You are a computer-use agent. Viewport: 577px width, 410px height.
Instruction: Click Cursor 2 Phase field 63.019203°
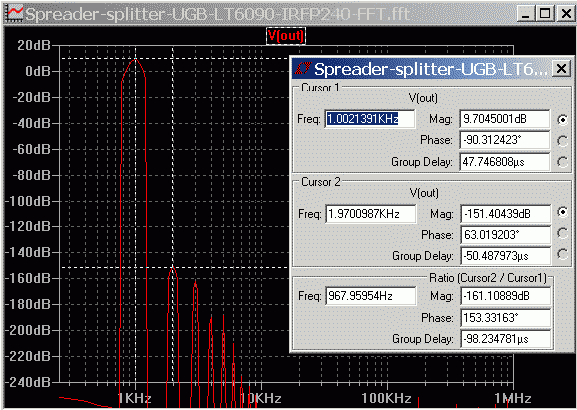click(x=505, y=235)
